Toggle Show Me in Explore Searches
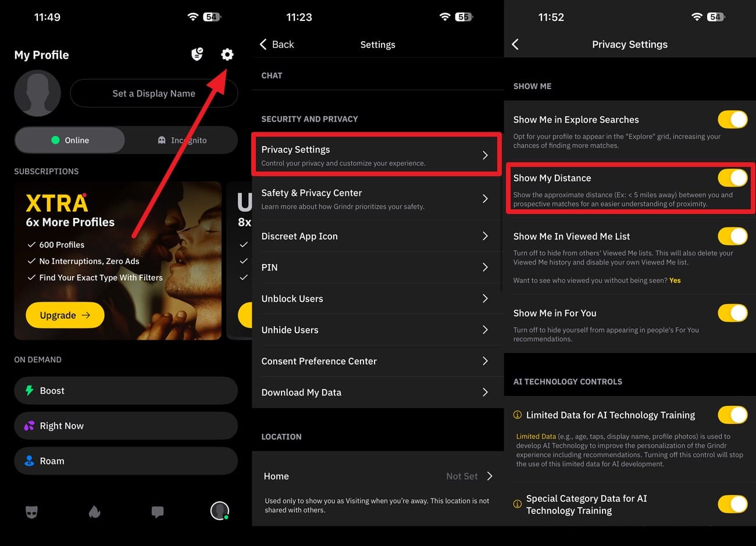 point(733,119)
